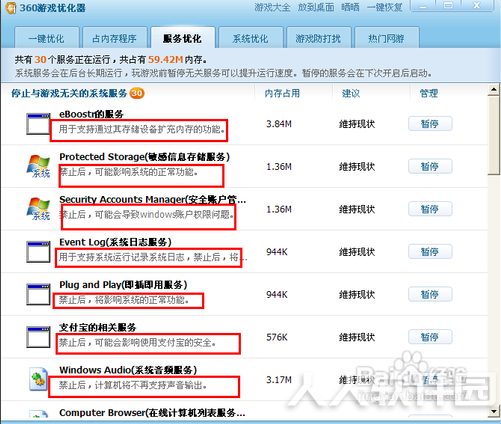Click the Security Accounts Manager system icon
This screenshot has height=424, width=501.
38,209
